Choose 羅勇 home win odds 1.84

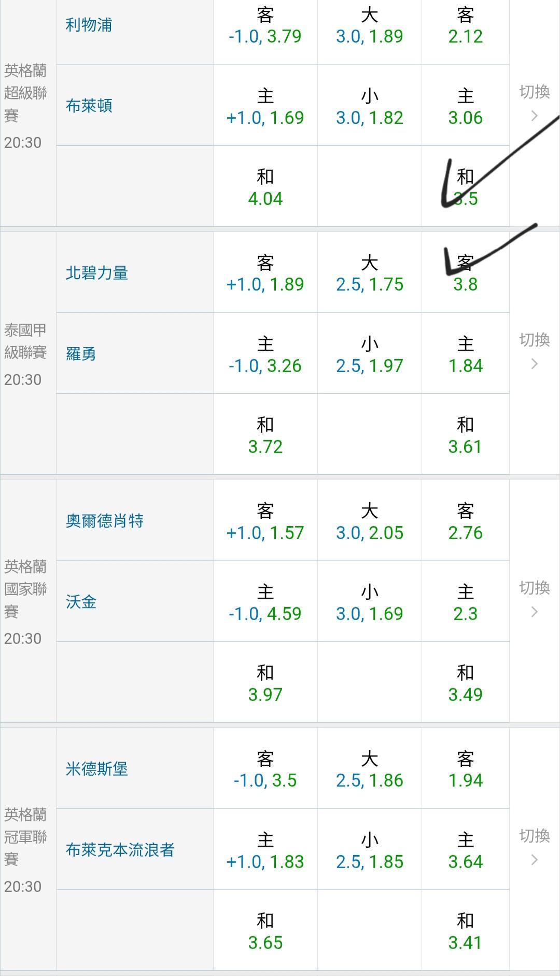465,355
